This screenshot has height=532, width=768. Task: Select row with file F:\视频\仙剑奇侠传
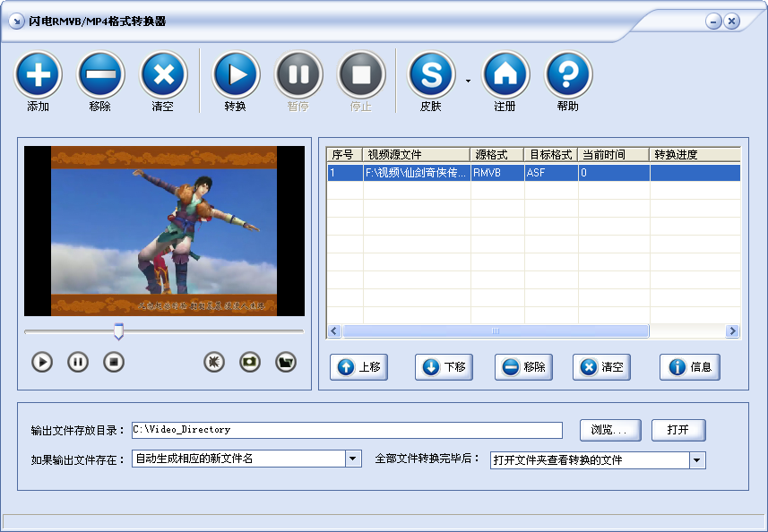[x=534, y=173]
